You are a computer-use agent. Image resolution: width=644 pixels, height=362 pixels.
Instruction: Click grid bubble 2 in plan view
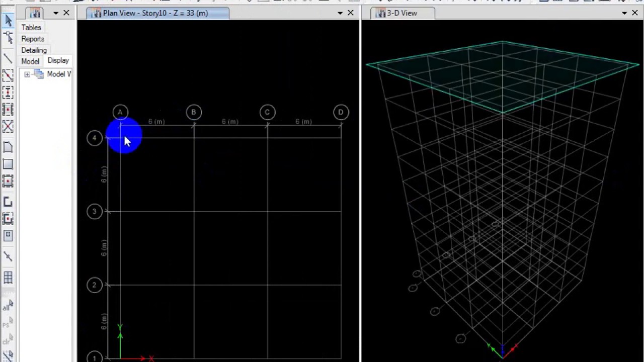tap(94, 285)
